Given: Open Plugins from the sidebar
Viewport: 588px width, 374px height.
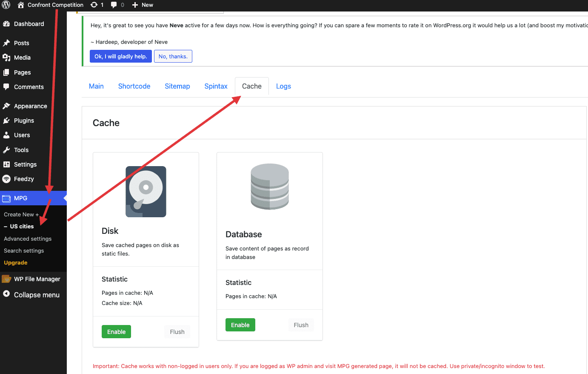Looking at the screenshot, I should (24, 121).
